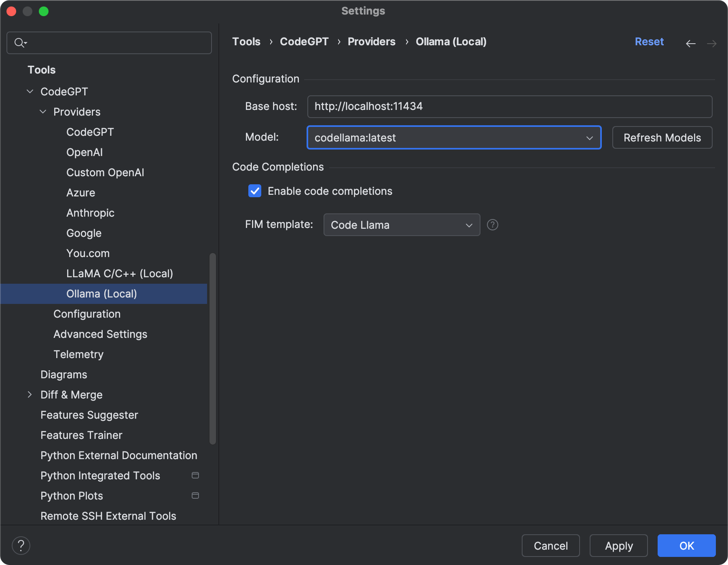Image resolution: width=728 pixels, height=565 pixels.
Task: Select the Anthropic provider in sidebar
Action: click(90, 213)
